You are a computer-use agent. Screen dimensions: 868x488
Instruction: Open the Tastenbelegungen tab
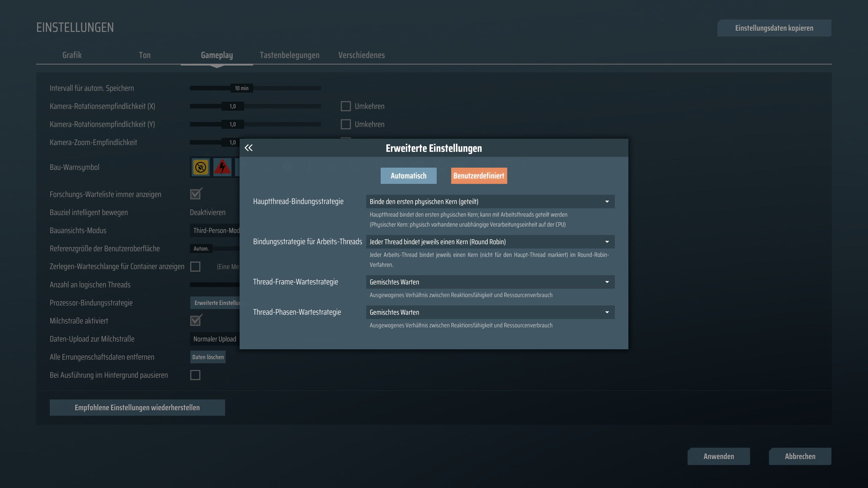(x=289, y=55)
